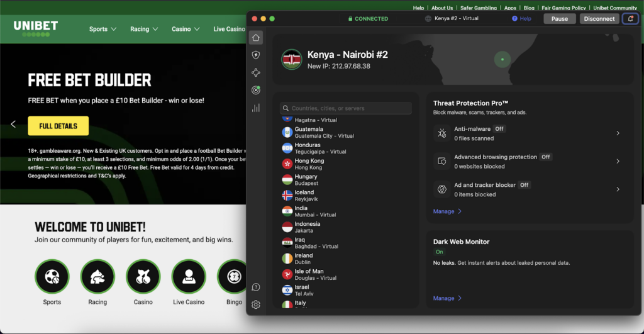Open Fair Gaming Policy link
The image size is (644, 334).
[563, 8]
